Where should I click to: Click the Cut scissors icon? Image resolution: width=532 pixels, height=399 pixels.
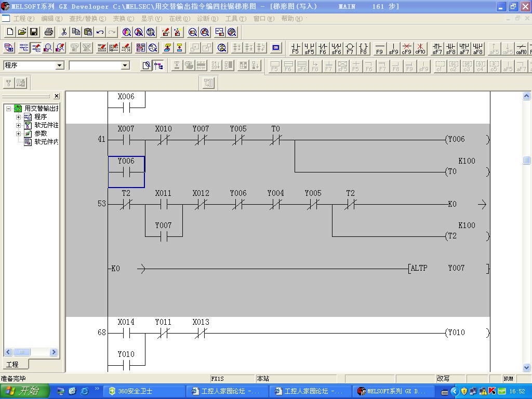click(64, 32)
